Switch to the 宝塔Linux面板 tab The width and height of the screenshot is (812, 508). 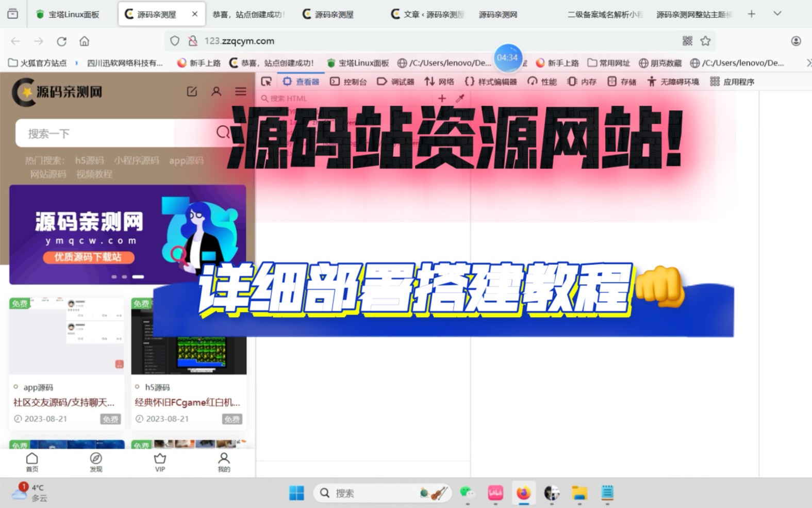pos(68,14)
